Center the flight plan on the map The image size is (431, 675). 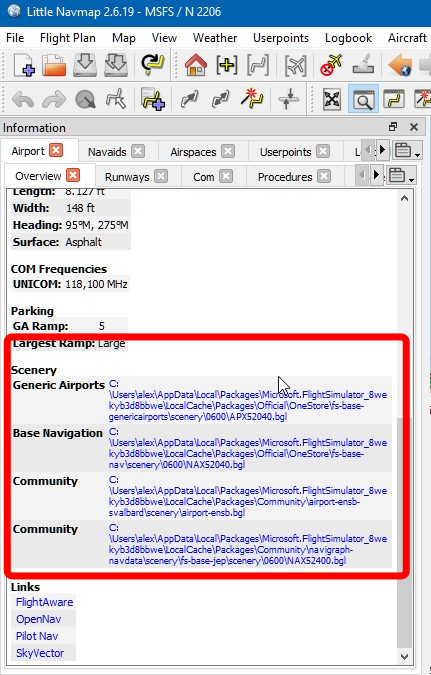pyautogui.click(x=258, y=65)
